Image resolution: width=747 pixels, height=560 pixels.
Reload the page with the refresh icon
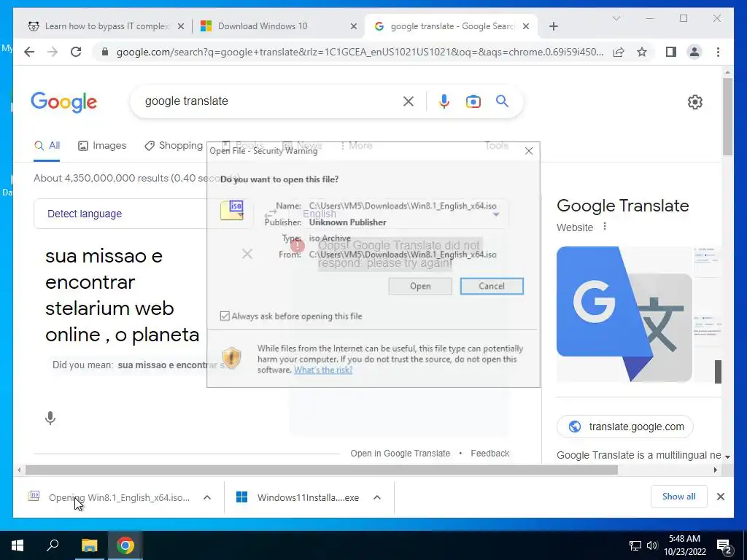click(x=76, y=52)
